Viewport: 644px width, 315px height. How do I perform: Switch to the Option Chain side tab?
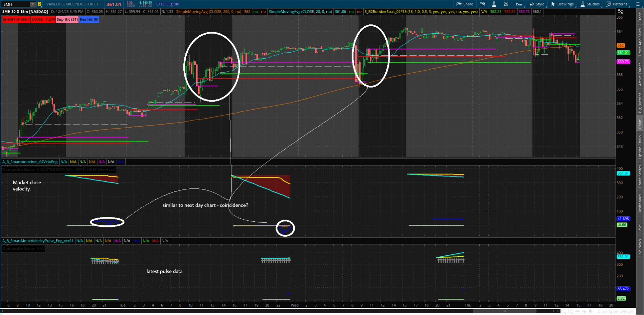click(640, 147)
